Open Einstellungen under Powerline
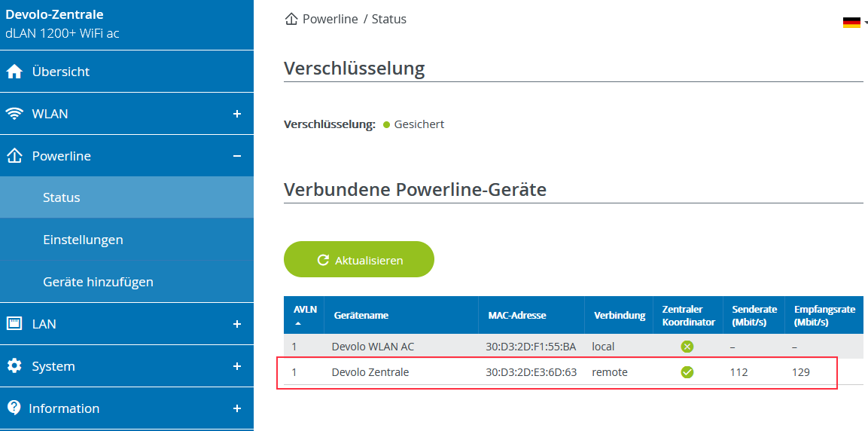 [x=126, y=240]
